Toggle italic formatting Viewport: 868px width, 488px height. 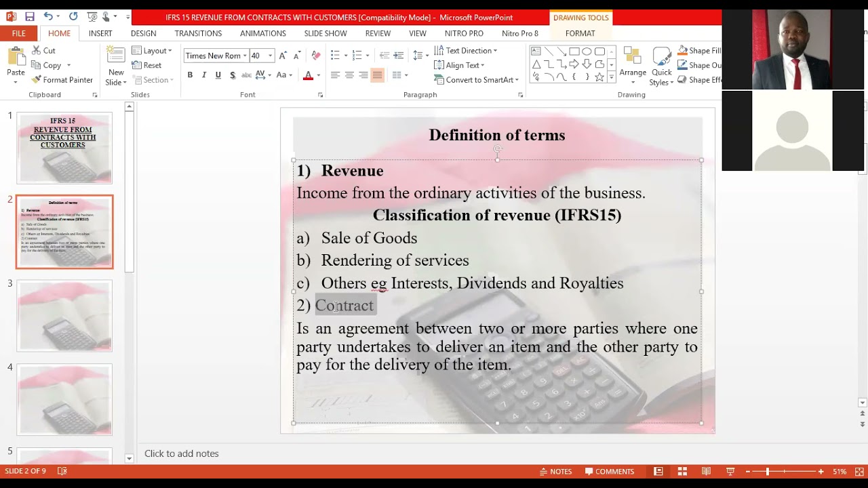click(x=204, y=75)
